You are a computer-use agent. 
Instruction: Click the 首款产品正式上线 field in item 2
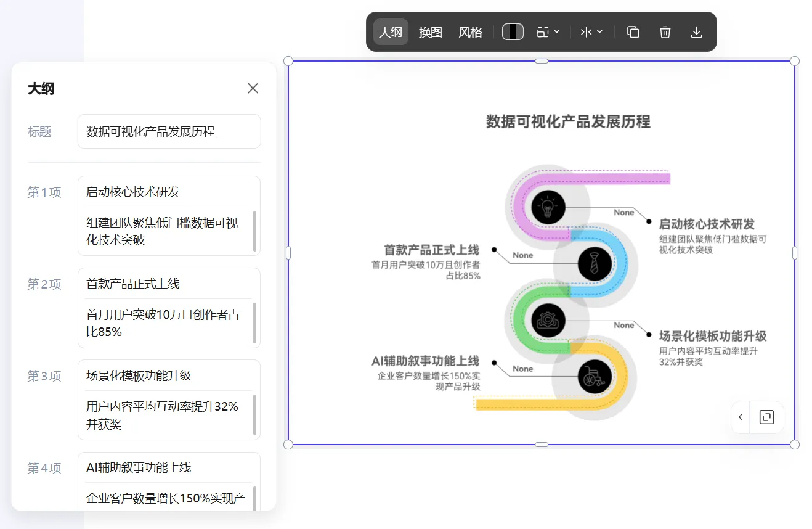pyautogui.click(x=169, y=284)
